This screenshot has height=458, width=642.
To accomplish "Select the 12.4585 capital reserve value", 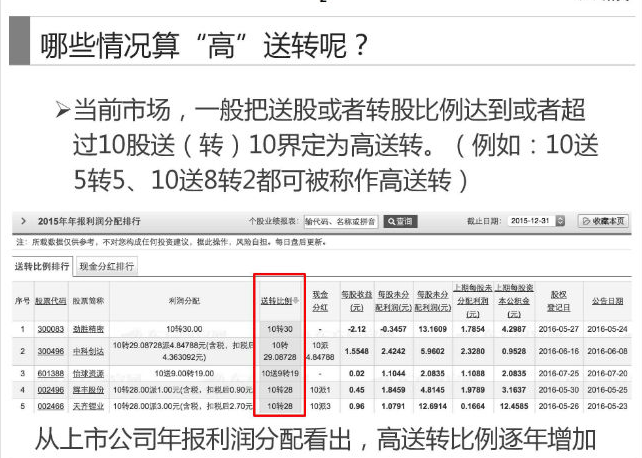I will [x=514, y=406].
